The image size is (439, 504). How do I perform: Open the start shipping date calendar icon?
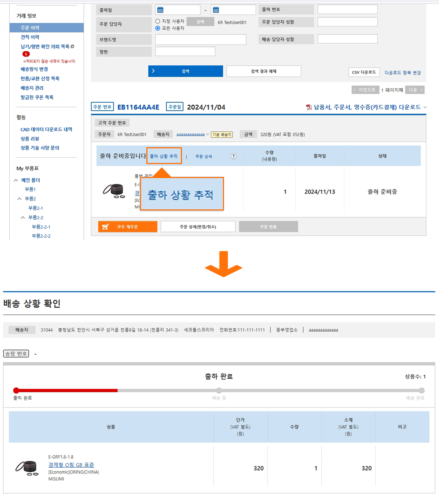point(160,10)
